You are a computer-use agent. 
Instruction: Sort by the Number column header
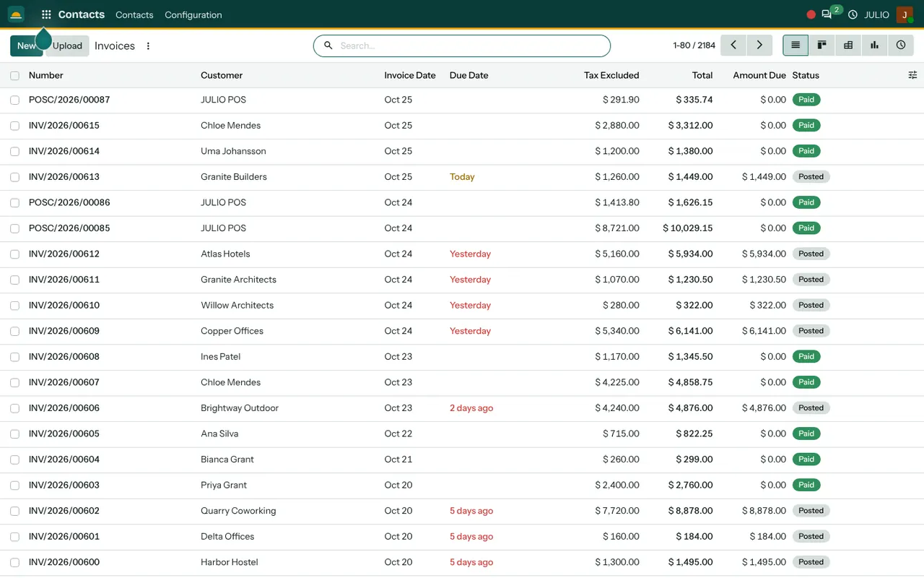(x=46, y=75)
